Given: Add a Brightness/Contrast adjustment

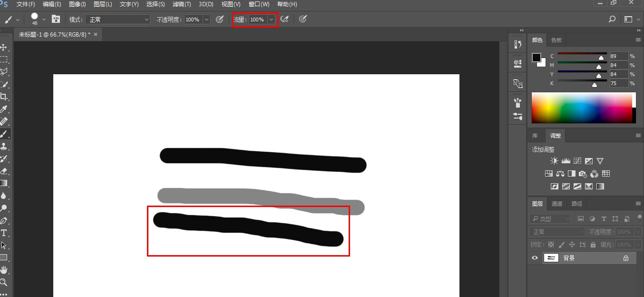Looking at the screenshot, I should pyautogui.click(x=554, y=161).
